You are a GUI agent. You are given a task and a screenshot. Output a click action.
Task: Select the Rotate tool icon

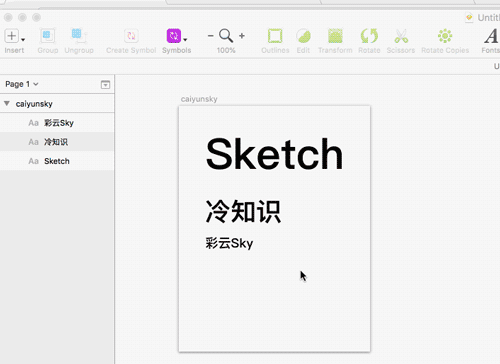[369, 36]
